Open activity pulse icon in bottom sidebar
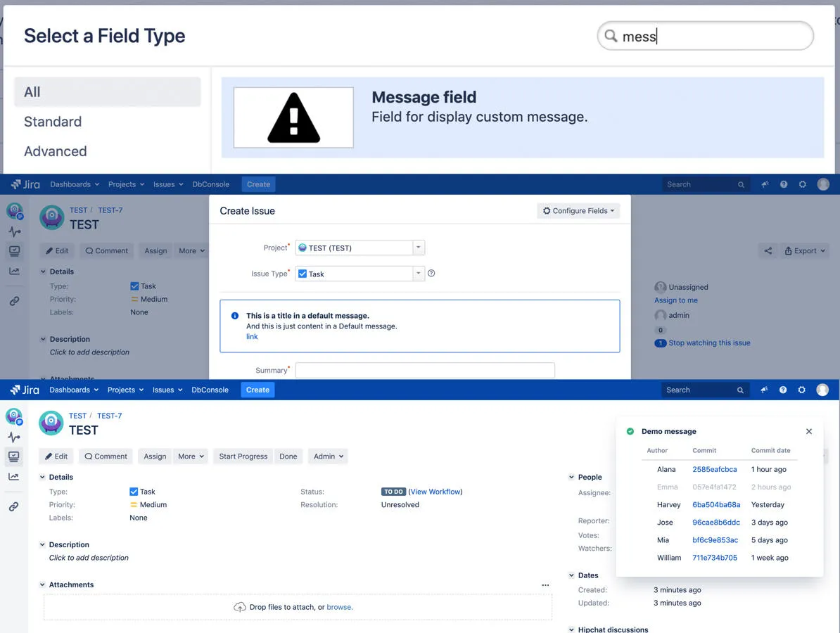This screenshot has height=633, width=840. click(x=14, y=437)
